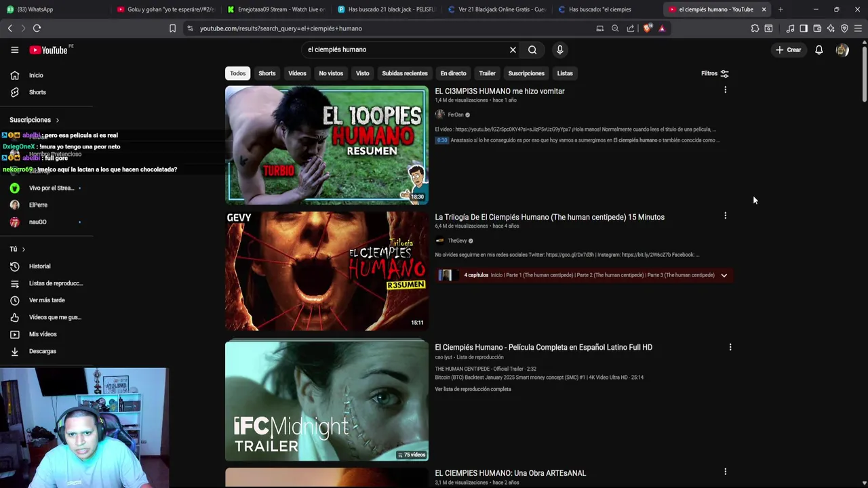Image resolution: width=868 pixels, height=488 pixels.
Task: Open the browser hamburger main menu
Action: 858,28
